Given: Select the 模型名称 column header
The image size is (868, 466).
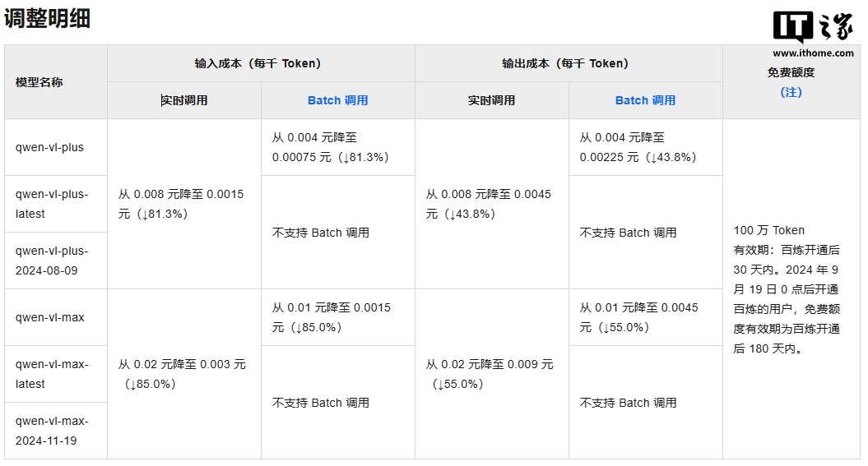Looking at the screenshot, I should (39, 82).
